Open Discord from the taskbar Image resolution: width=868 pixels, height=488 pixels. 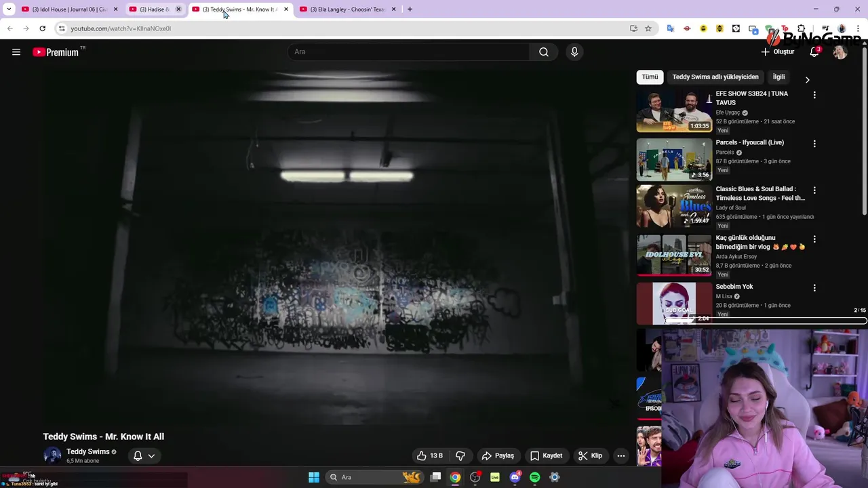click(515, 477)
